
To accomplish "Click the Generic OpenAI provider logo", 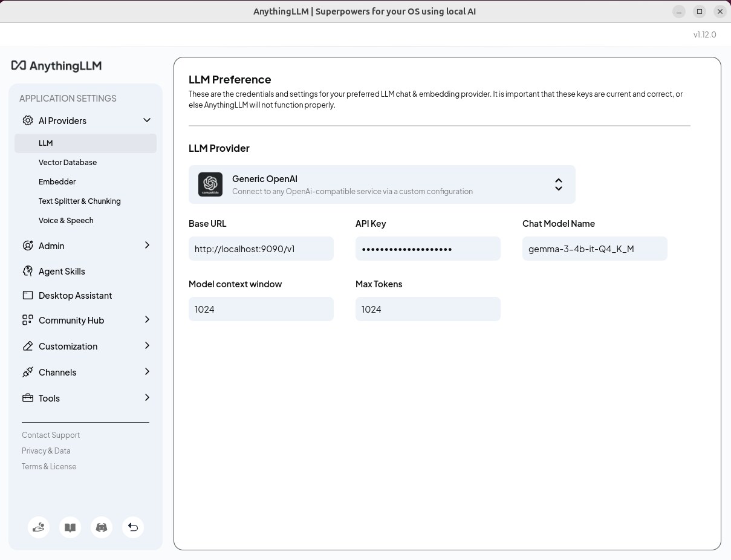I will (210, 184).
